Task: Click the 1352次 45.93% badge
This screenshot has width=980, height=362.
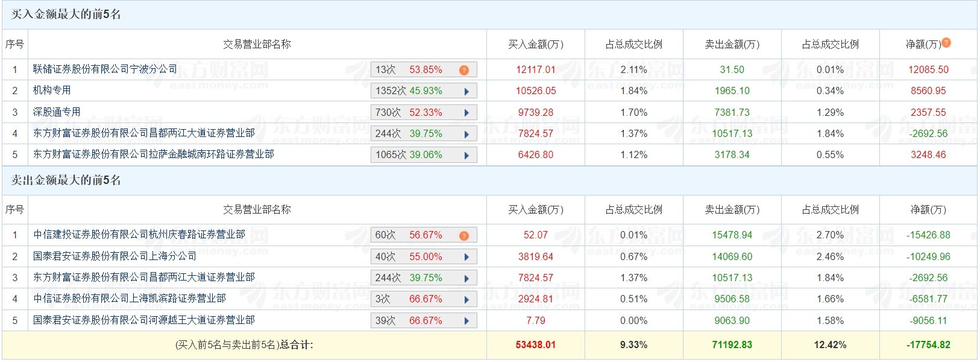Action: [x=424, y=91]
